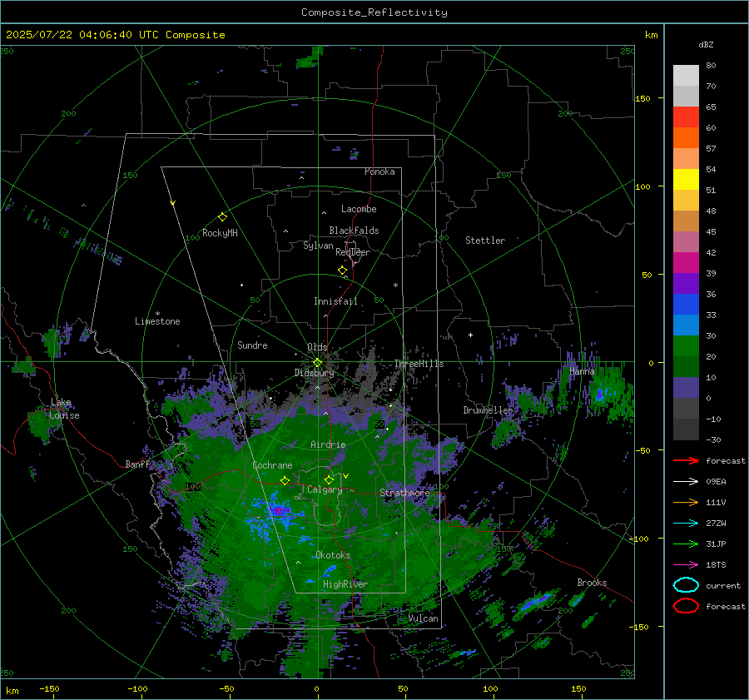Click the Ponoka city label

coord(379,171)
